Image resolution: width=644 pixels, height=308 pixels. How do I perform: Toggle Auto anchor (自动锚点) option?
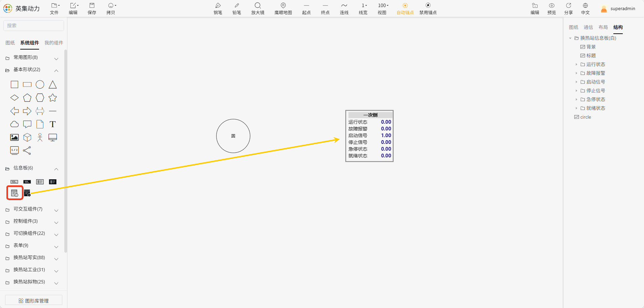[x=405, y=9]
